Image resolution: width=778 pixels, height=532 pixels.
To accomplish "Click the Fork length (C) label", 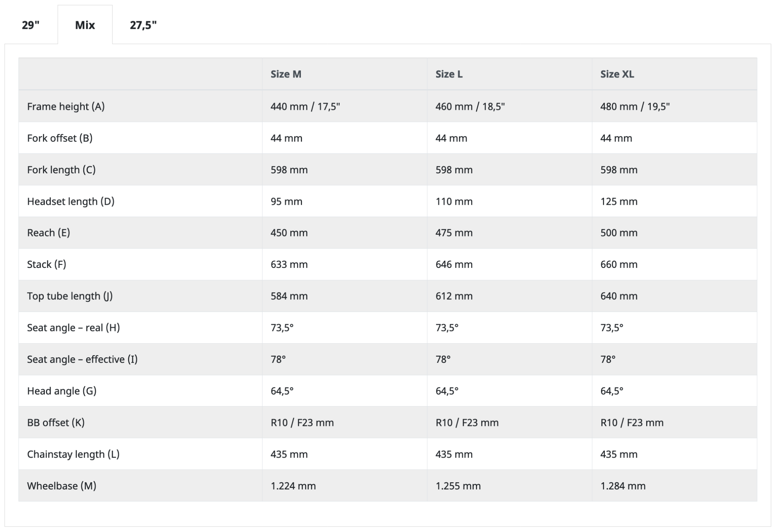I will (x=61, y=169).
